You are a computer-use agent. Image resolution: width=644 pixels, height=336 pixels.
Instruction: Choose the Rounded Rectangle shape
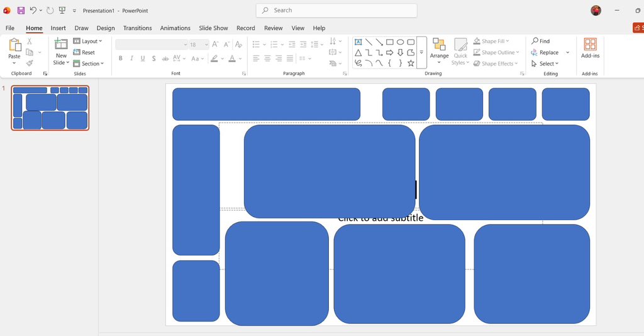[411, 42]
